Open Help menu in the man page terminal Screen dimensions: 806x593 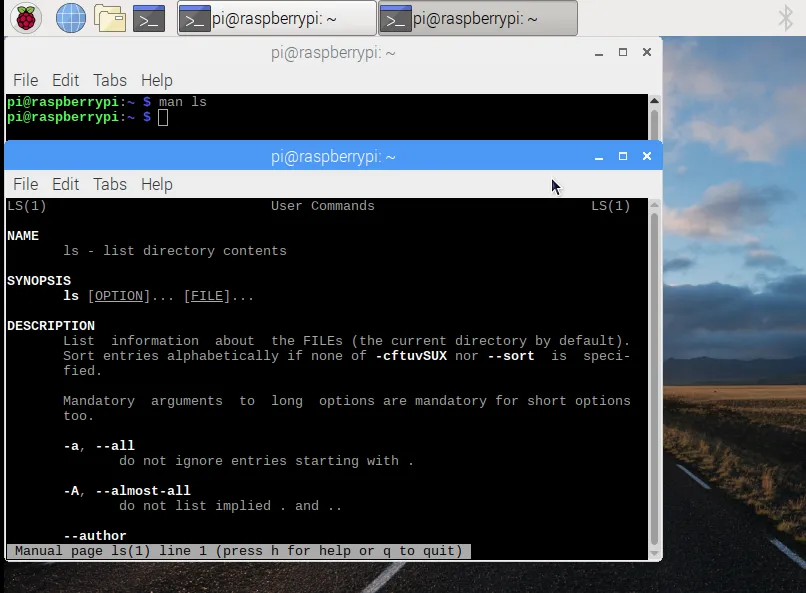coord(157,184)
